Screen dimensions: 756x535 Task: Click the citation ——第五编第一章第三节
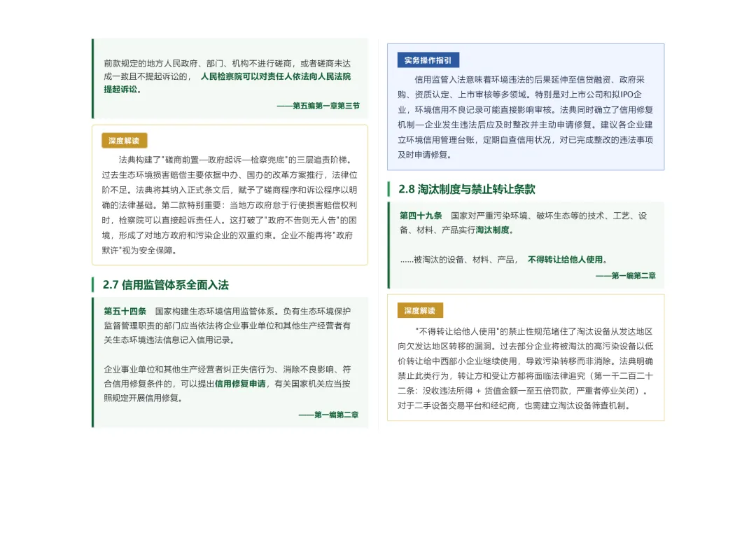tap(318, 106)
